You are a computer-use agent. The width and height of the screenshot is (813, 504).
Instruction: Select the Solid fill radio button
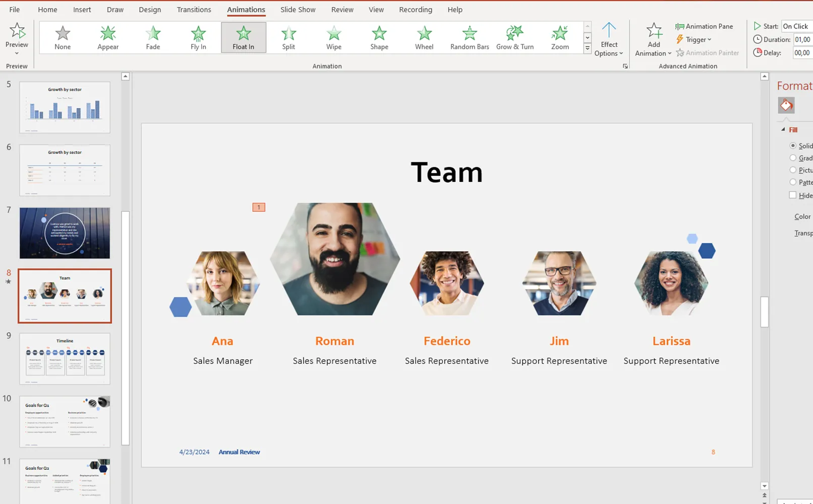793,146
